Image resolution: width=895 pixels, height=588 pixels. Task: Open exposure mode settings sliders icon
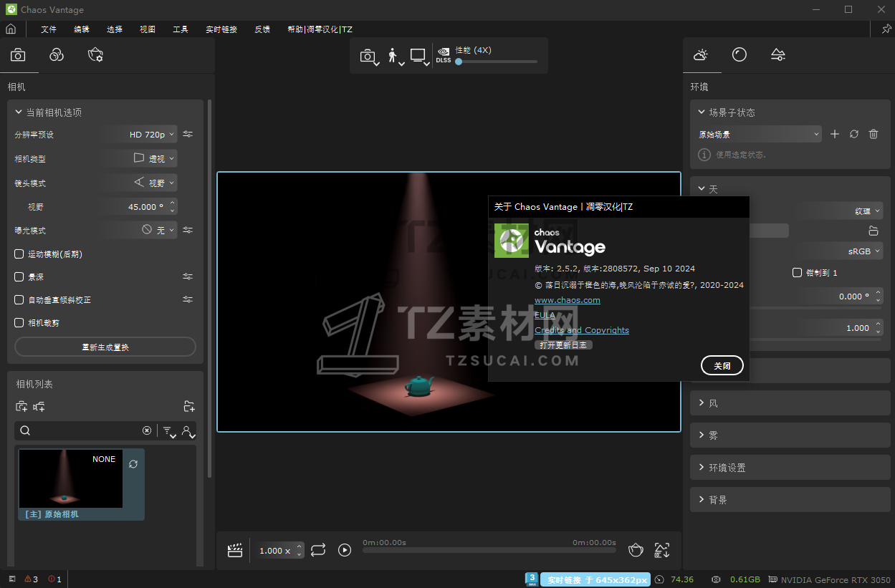tap(188, 230)
